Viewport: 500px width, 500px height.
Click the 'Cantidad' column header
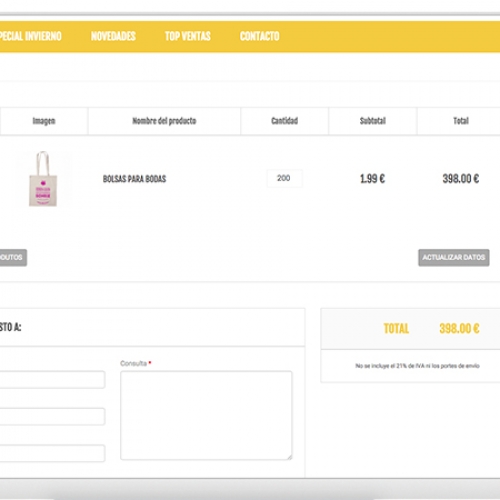(284, 121)
